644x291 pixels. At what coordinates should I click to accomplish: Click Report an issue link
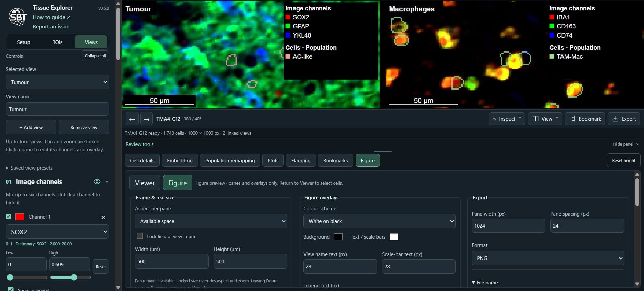pyautogui.click(x=51, y=27)
